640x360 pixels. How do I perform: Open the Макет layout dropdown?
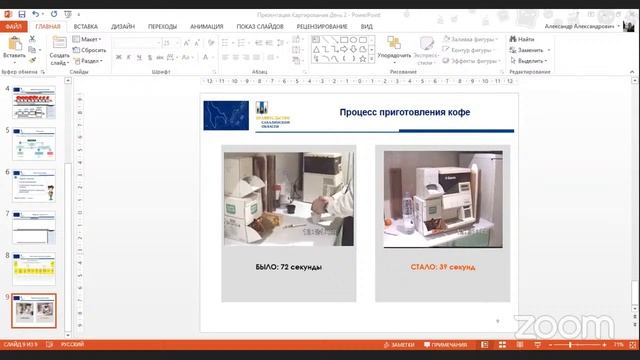(x=87, y=39)
